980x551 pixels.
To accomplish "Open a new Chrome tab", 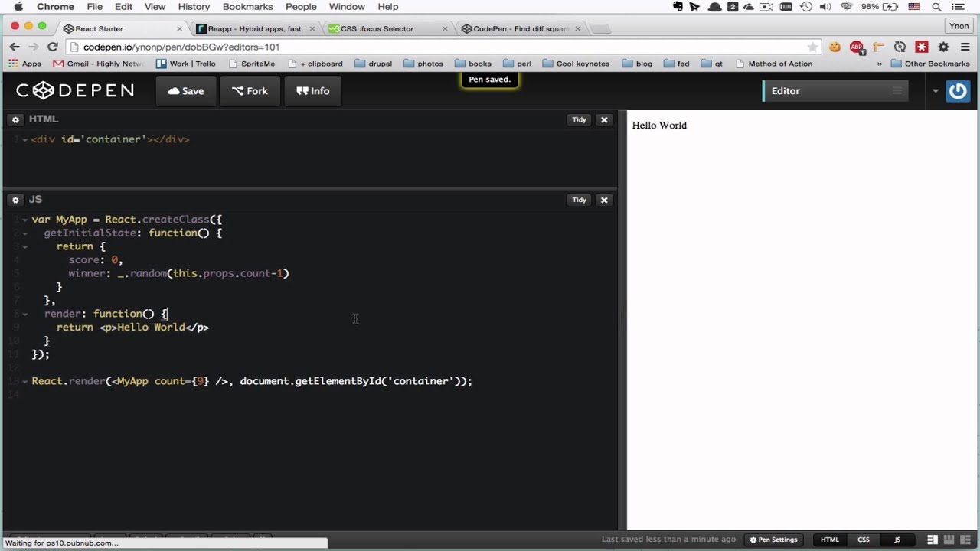I will pos(601,29).
